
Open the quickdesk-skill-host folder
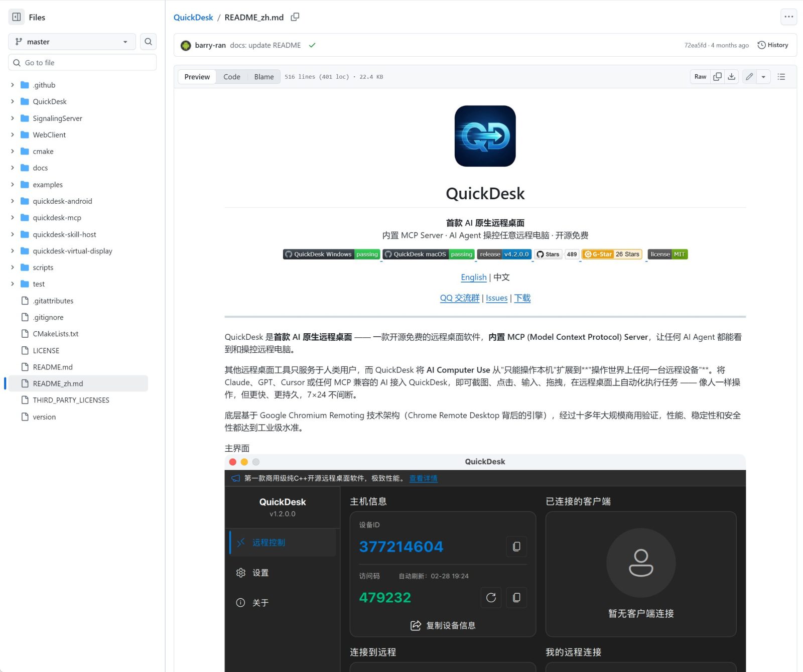click(64, 234)
